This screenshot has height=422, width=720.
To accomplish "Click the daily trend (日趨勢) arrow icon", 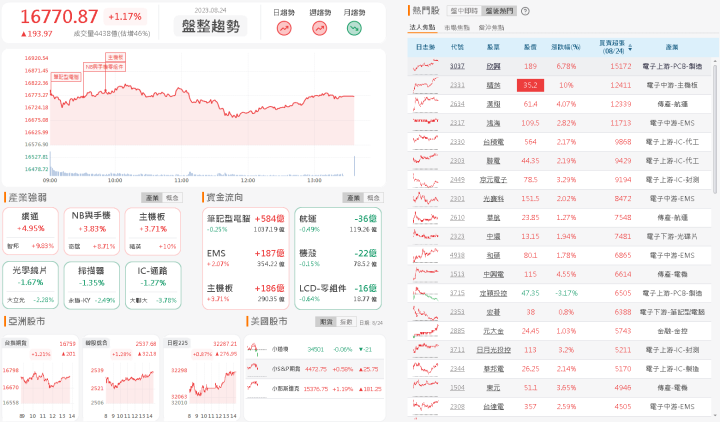I will (284, 29).
